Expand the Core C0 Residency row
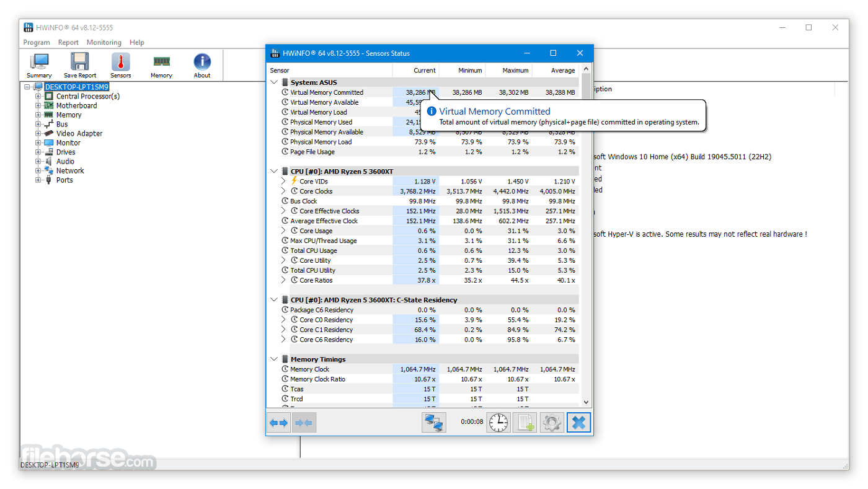The image size is (868, 489). point(284,320)
